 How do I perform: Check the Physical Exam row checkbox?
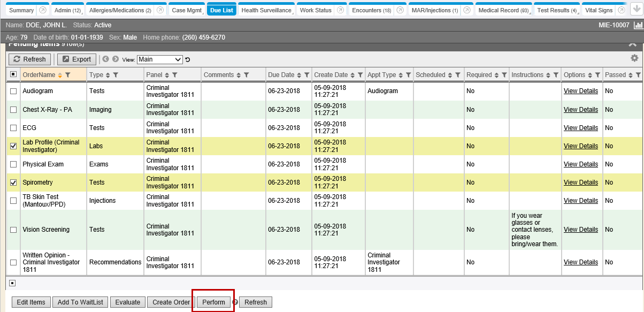(13, 164)
